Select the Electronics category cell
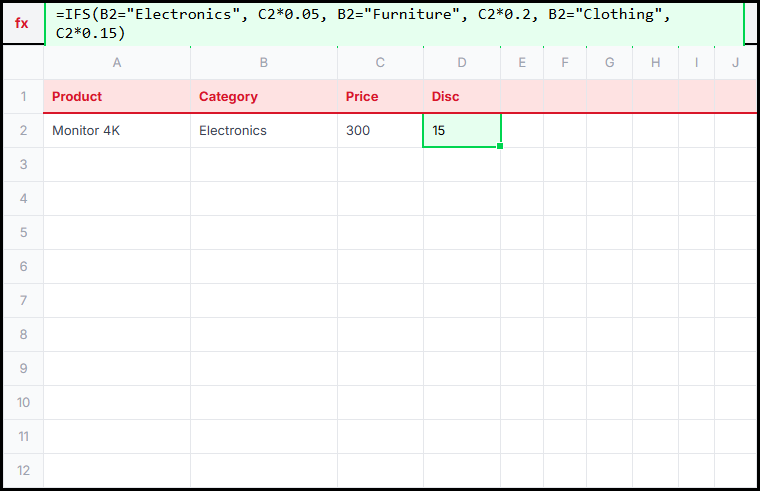Viewport: 760px width, 491px height. 264,130
